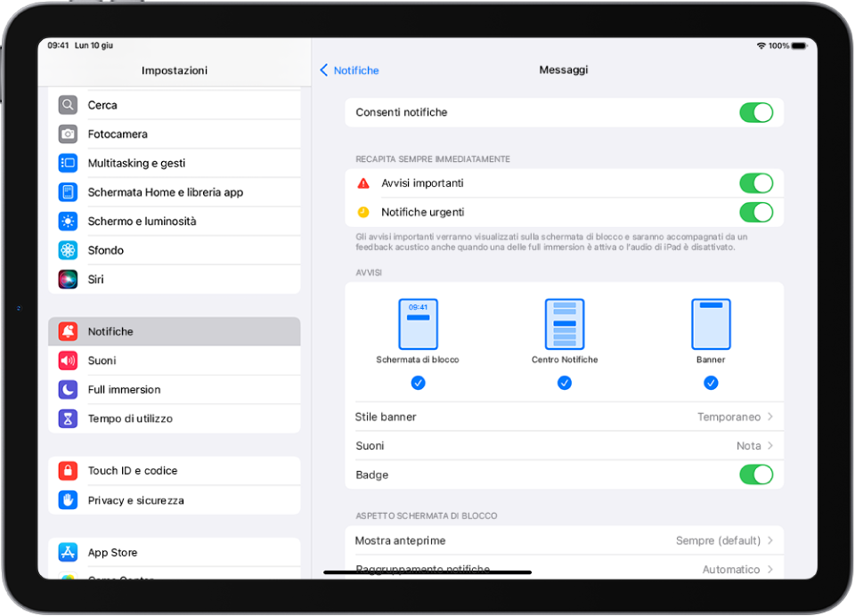This screenshot has width=855, height=616.
Task: Tap the yellow Notifiche urgenti clock icon
Action: pyautogui.click(x=363, y=212)
